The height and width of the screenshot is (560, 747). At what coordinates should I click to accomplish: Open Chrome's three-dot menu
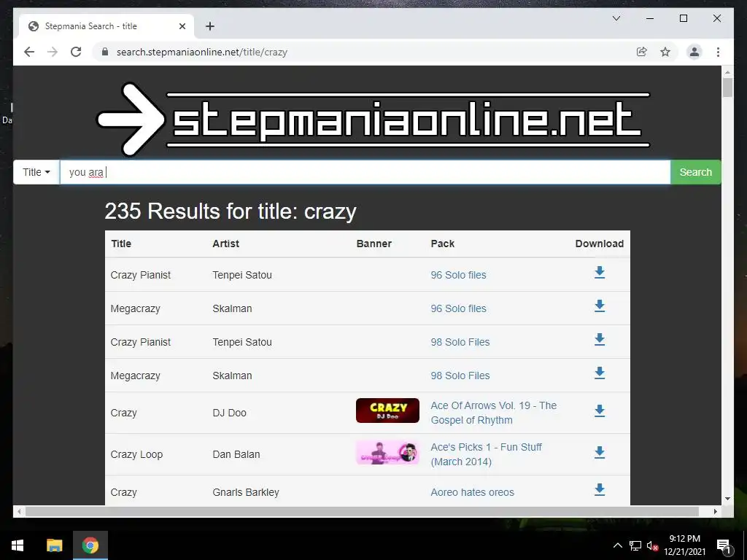[718, 52]
